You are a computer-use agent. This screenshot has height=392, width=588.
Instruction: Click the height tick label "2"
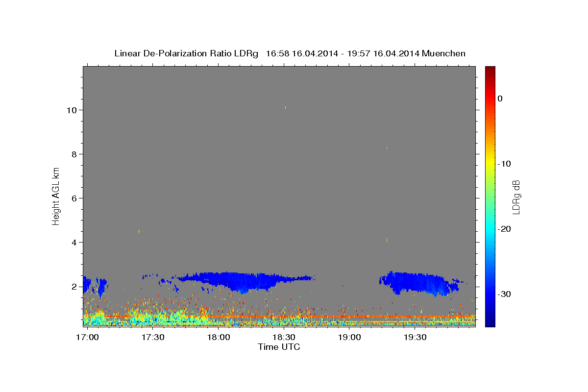(75, 287)
